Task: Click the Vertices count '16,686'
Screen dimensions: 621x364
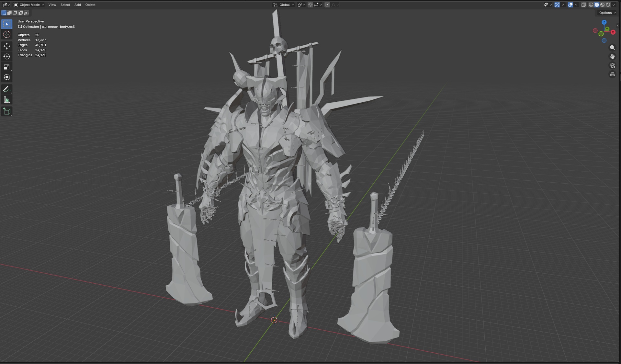Action: click(x=41, y=40)
